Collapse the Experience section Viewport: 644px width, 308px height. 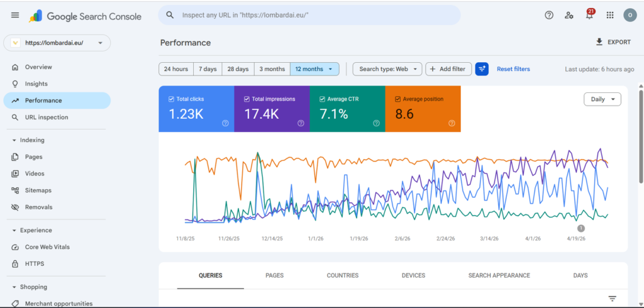tap(31, 231)
